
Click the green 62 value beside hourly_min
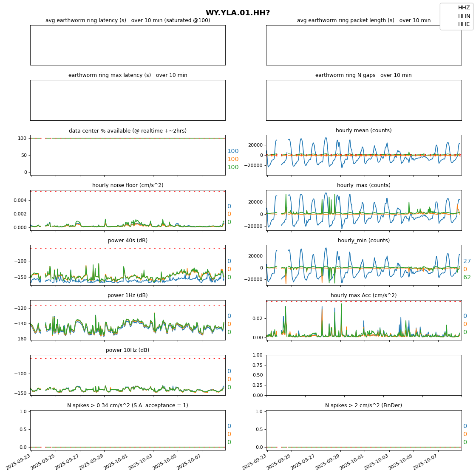point(467,278)
